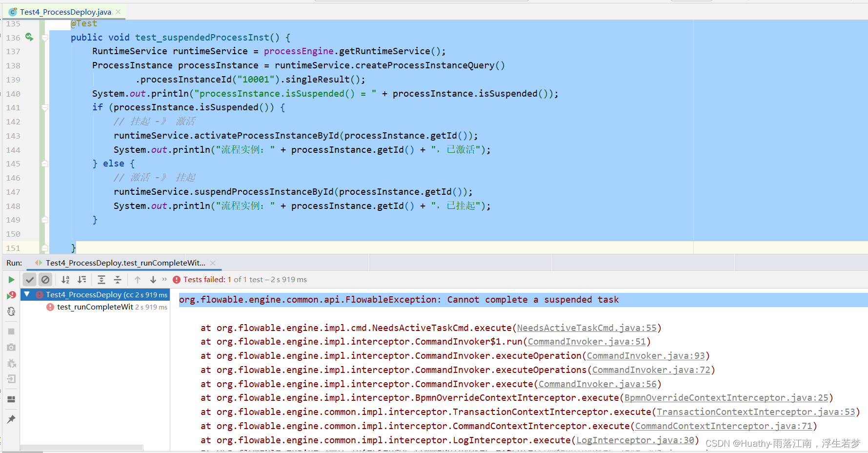Click line number 140 in the gutter

13,94
